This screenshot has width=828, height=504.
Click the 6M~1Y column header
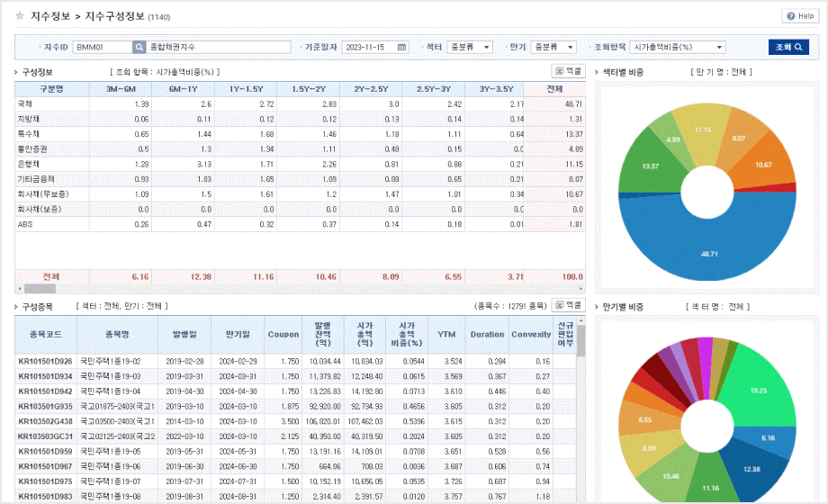pyautogui.click(x=183, y=89)
